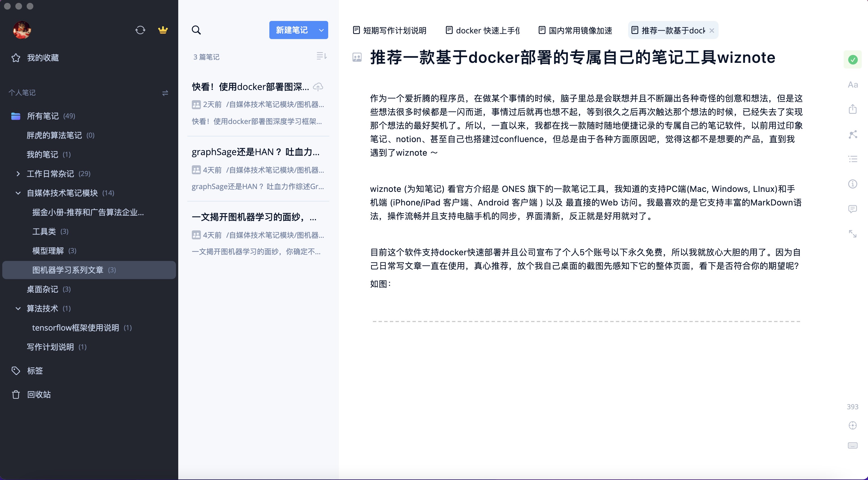Image resolution: width=868 pixels, height=480 pixels.
Task: Click the VIP crown icon
Action: 163,30
